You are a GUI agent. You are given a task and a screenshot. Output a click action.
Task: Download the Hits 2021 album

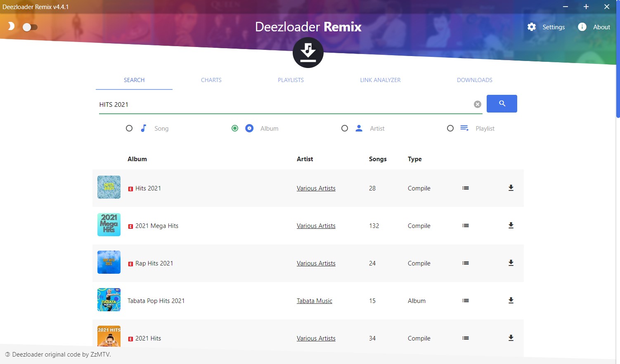coord(511,188)
